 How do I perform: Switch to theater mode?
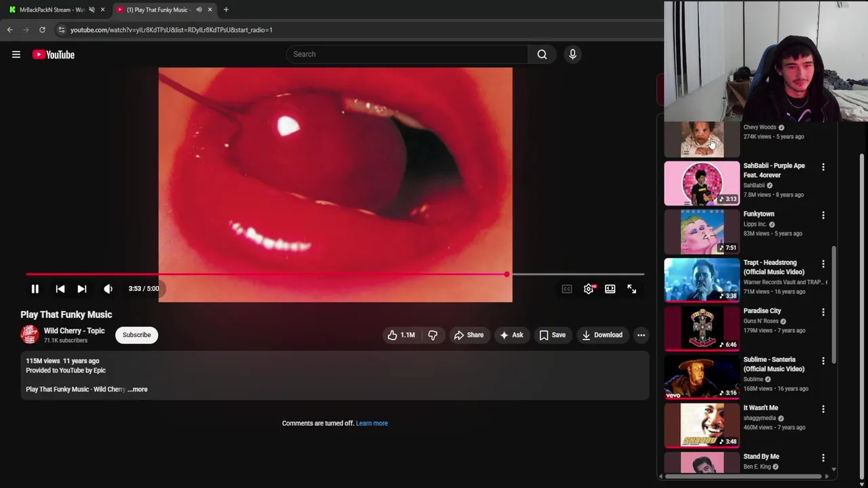click(610, 289)
